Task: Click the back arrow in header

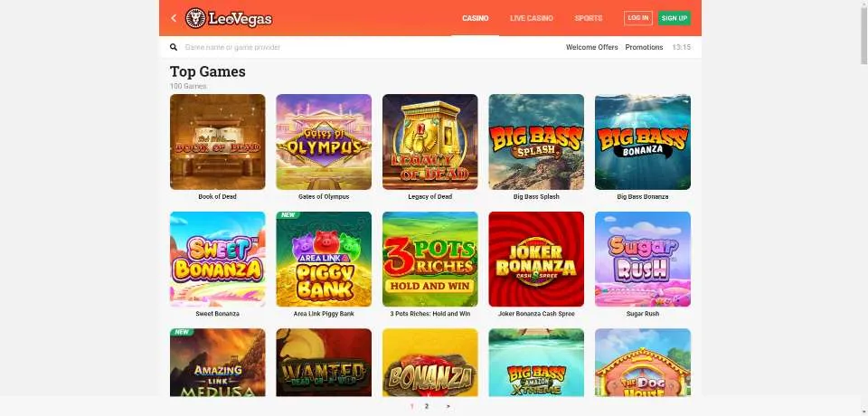Action: pos(174,18)
